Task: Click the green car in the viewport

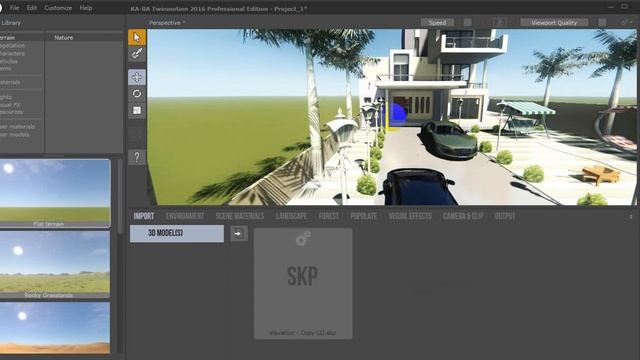Action: pos(449,139)
